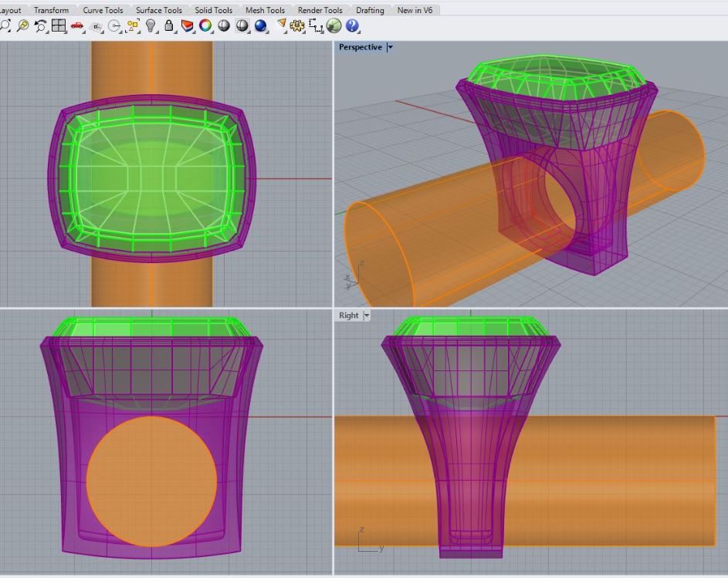
Task: Switch to the Surface Tools tab
Action: [159, 10]
